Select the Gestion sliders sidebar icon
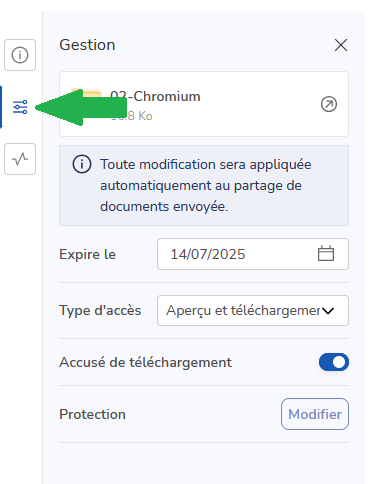 20,107
